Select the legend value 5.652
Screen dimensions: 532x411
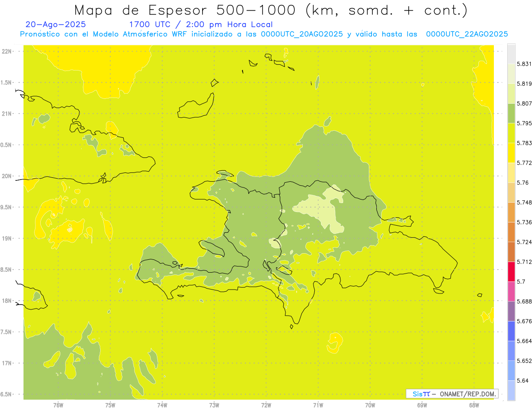pos(524,361)
